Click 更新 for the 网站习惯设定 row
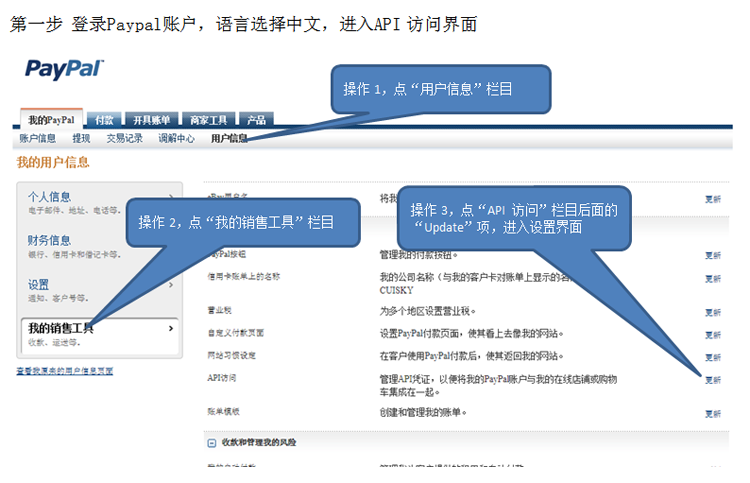 coord(713,357)
